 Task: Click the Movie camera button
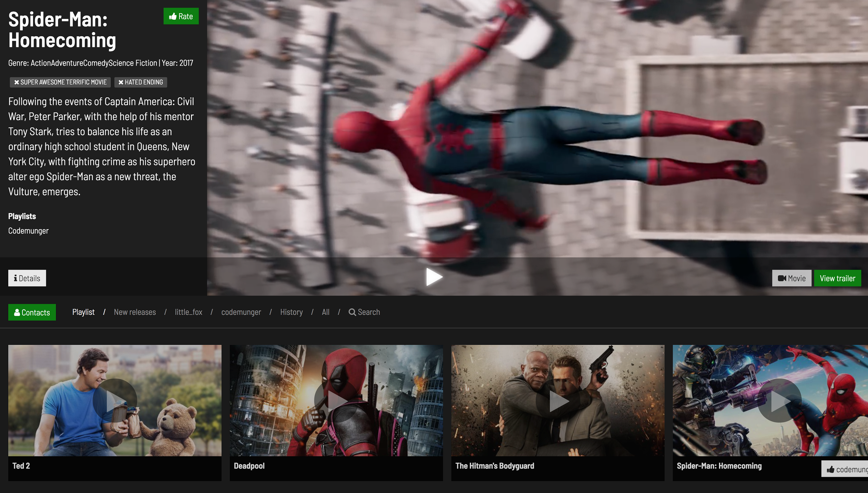click(x=791, y=278)
